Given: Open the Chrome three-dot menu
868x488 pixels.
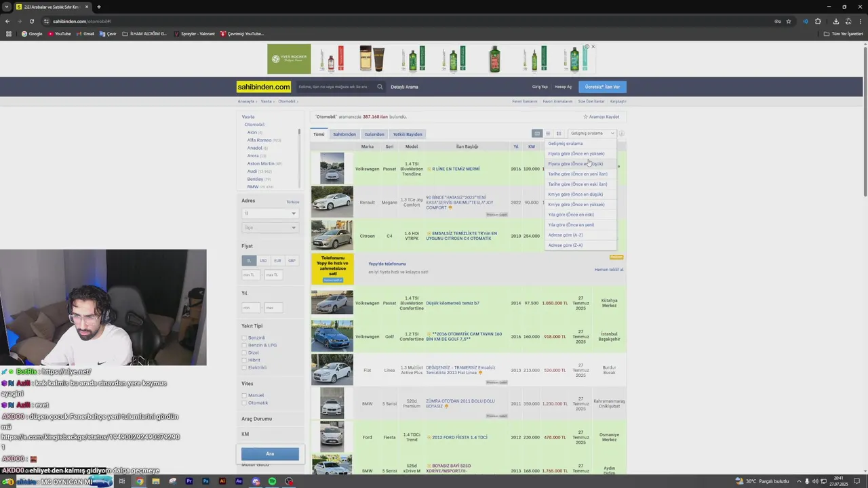Looking at the screenshot, I should click(859, 21).
